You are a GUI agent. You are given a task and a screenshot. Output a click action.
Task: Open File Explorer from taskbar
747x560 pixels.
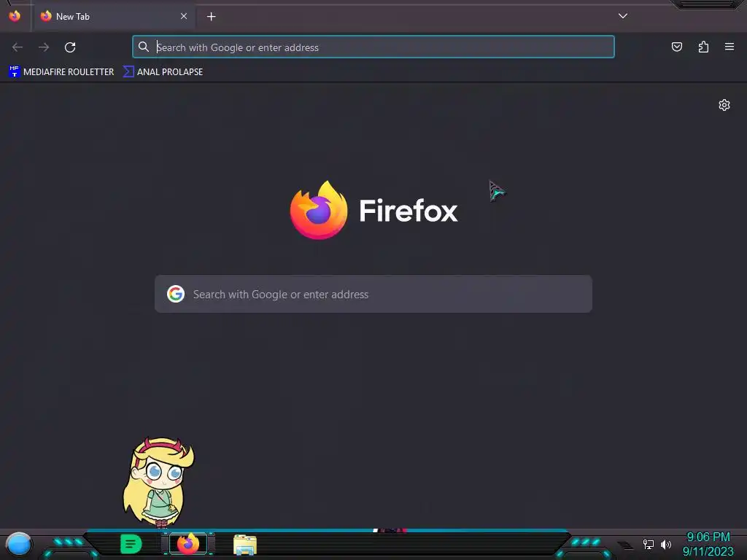245,545
